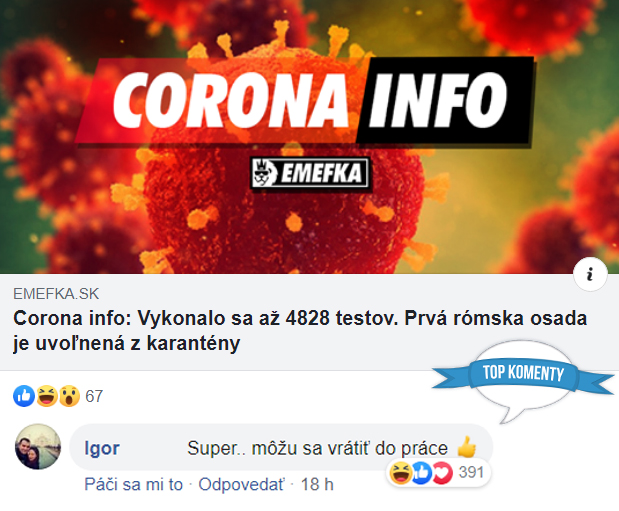Image resolution: width=619 pixels, height=511 pixels.
Task: Click the info icon on the article image
Action: click(x=590, y=274)
